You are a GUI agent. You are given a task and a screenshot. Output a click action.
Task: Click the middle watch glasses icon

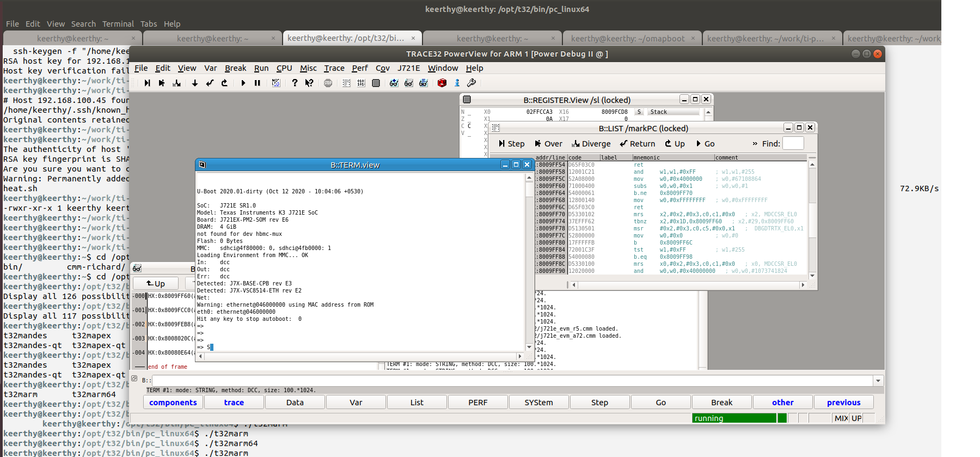point(409,83)
